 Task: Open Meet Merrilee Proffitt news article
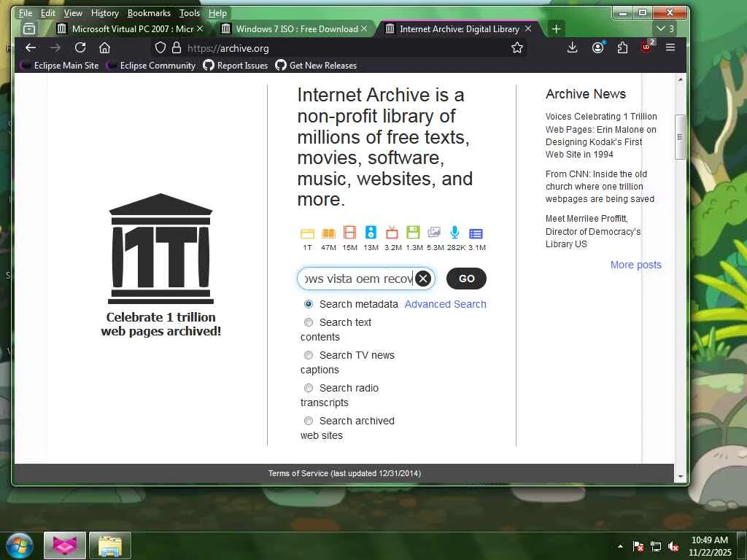point(593,231)
